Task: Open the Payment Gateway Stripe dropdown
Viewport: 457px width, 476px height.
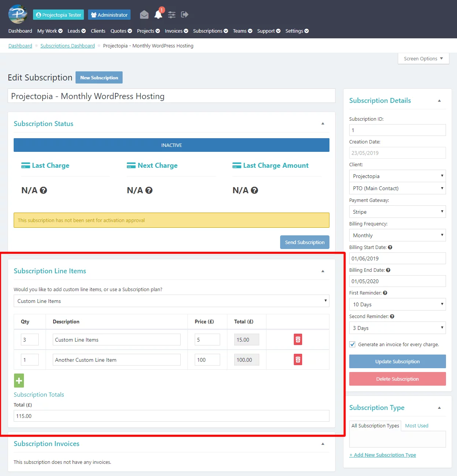Action: pos(397,212)
